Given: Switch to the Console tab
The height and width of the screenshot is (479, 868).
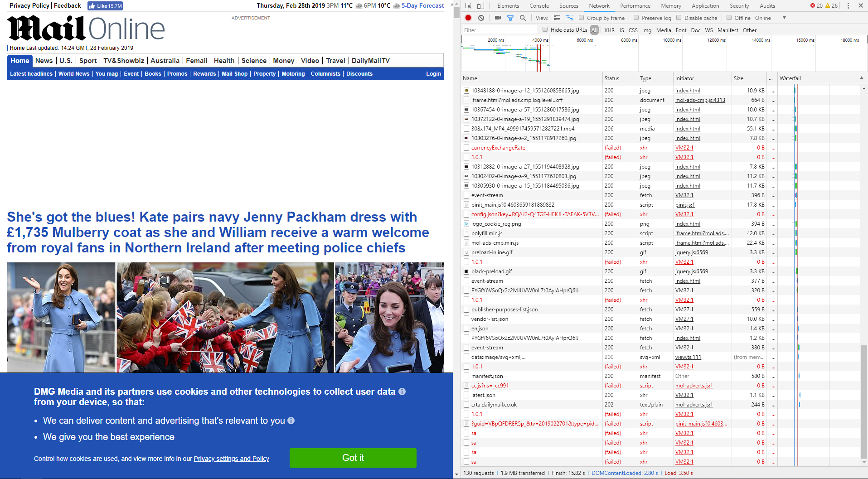Looking at the screenshot, I should click(x=539, y=6).
